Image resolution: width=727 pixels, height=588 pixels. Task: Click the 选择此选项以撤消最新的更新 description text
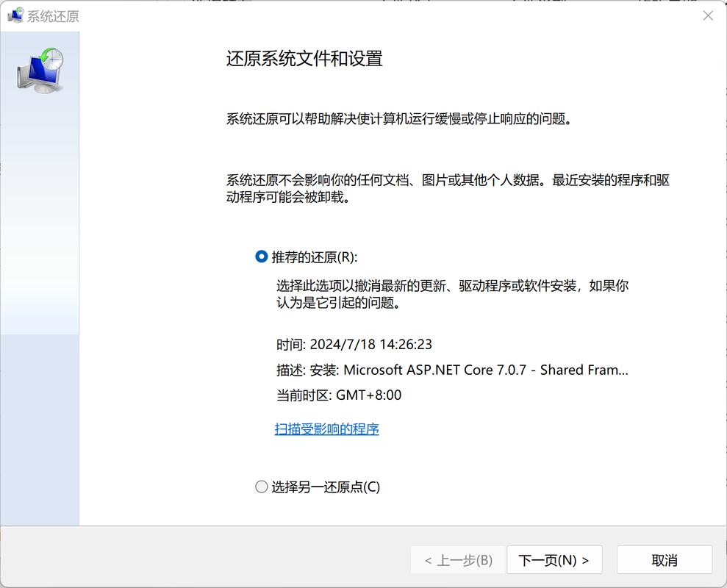pos(453,294)
